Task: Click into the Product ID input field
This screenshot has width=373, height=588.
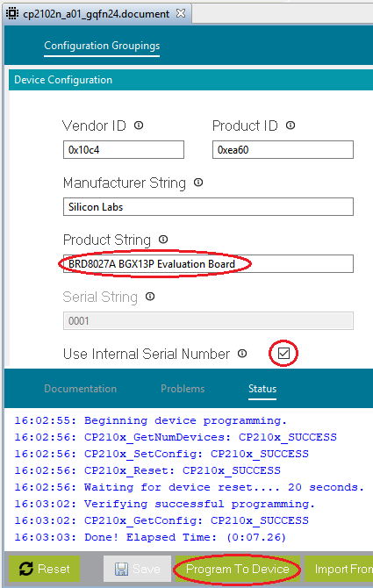Action: [283, 149]
